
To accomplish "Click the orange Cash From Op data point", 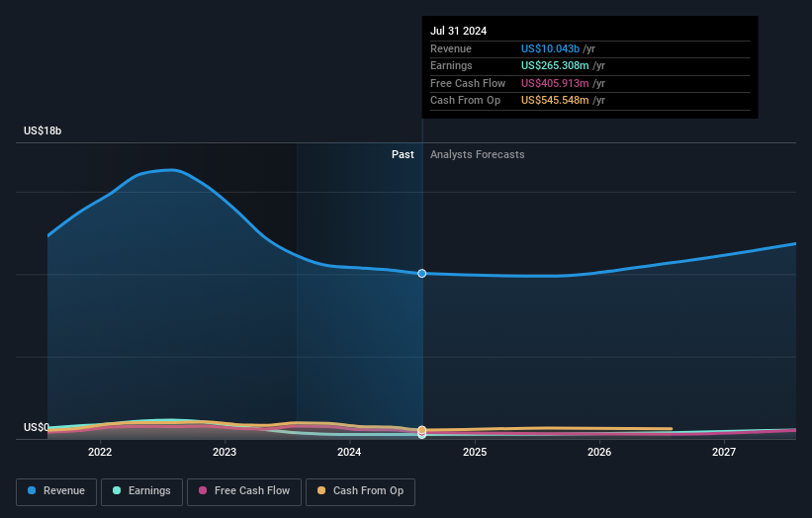I will (422, 430).
